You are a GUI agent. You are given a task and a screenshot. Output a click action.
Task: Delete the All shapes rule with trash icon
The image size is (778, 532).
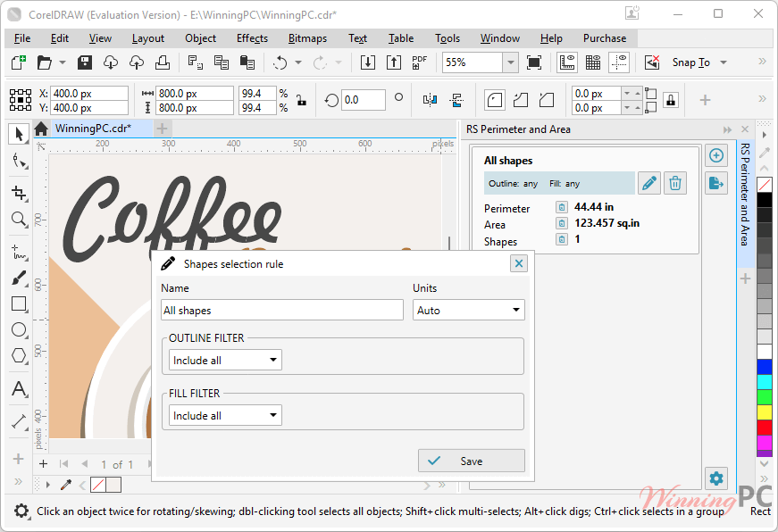(674, 184)
